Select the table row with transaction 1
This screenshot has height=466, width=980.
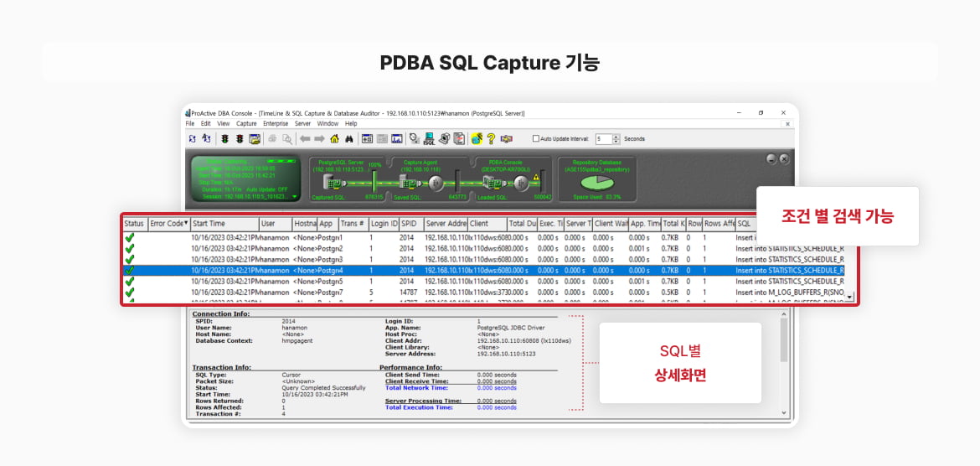click(483, 238)
